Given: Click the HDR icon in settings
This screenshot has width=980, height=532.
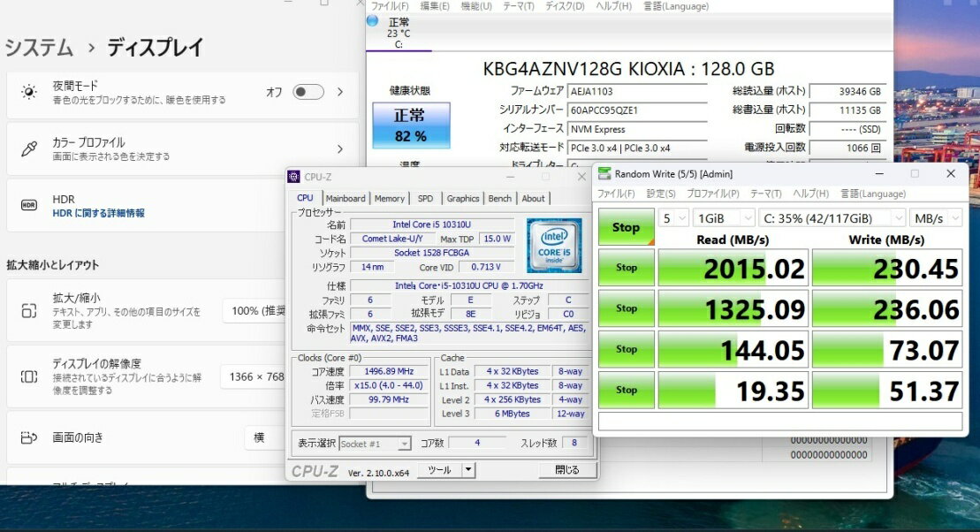Looking at the screenshot, I should (29, 205).
